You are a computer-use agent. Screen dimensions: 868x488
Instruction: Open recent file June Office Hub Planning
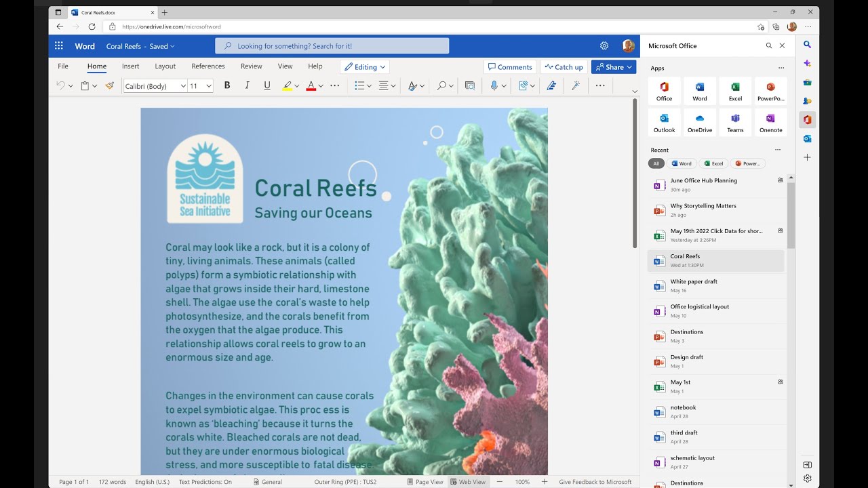716,185
